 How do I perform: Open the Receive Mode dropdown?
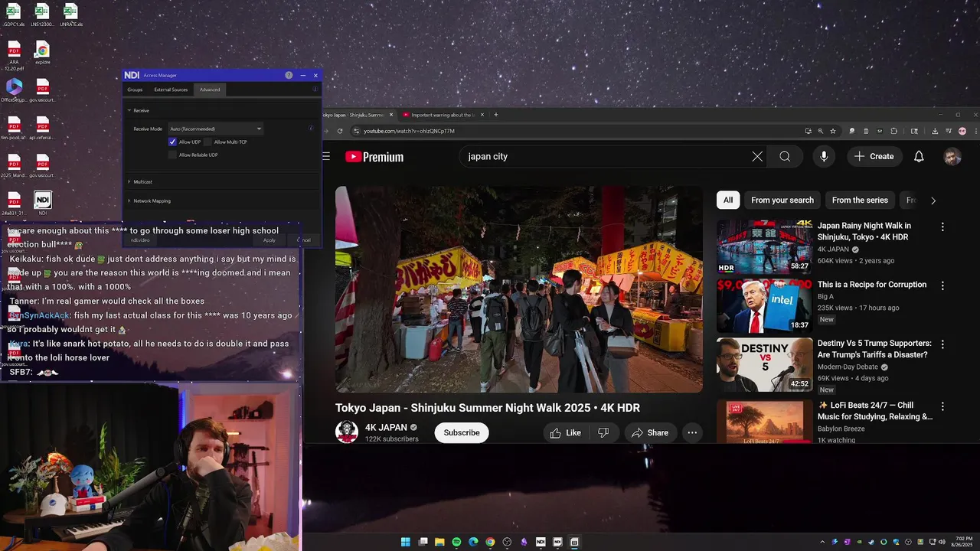click(x=216, y=129)
